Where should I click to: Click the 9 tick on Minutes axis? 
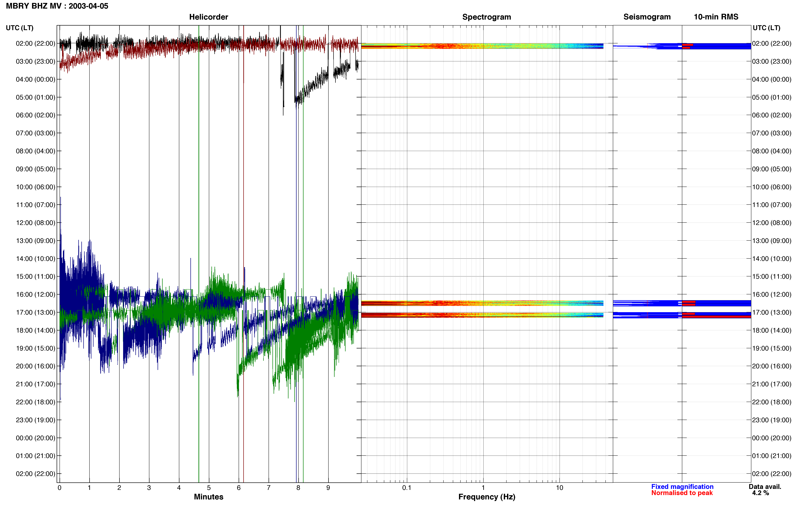click(328, 487)
